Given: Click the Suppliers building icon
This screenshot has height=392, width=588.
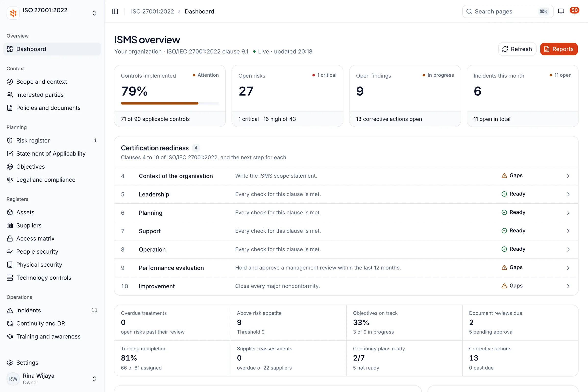Looking at the screenshot, I should [x=10, y=225].
